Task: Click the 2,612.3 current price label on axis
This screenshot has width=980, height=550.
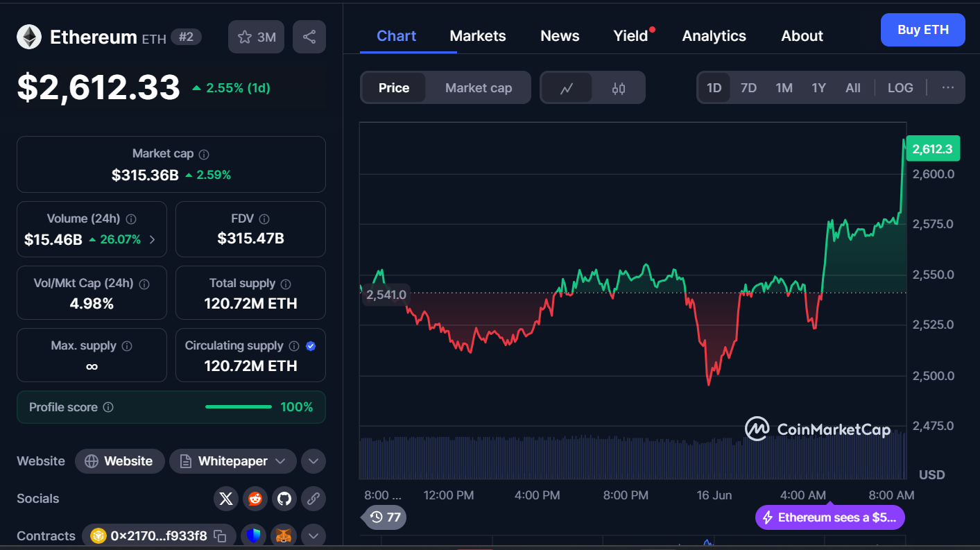Action: 932,148
